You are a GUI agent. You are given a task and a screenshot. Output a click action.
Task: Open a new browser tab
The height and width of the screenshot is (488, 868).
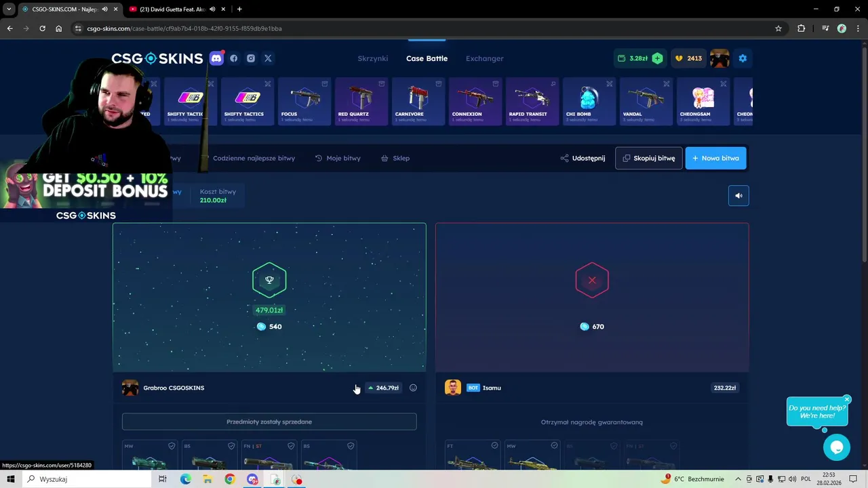click(x=239, y=9)
